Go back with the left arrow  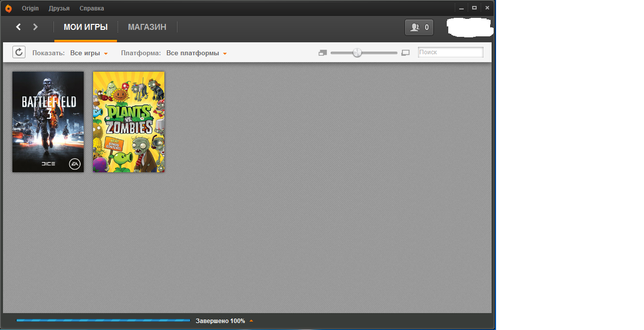18,27
